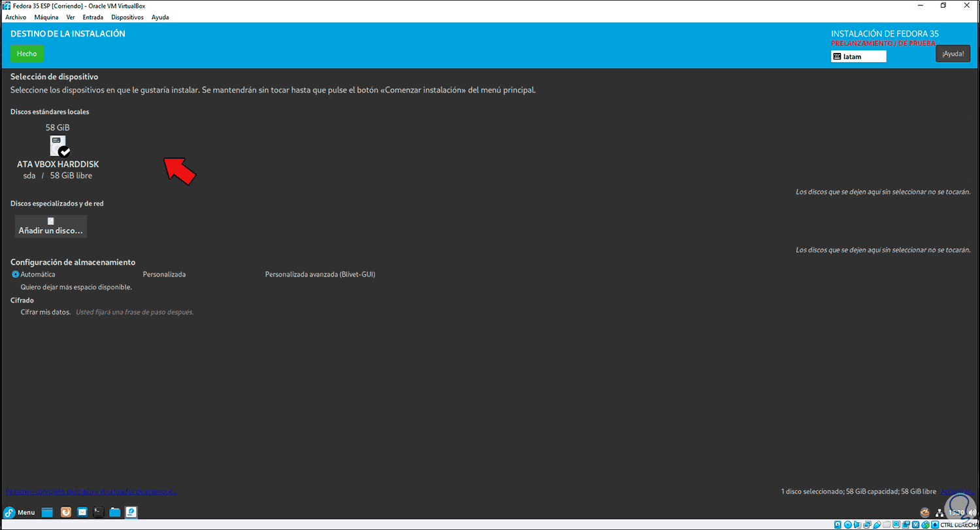
Task: Click the 'Discos estándares locales' label
Action: (x=50, y=112)
